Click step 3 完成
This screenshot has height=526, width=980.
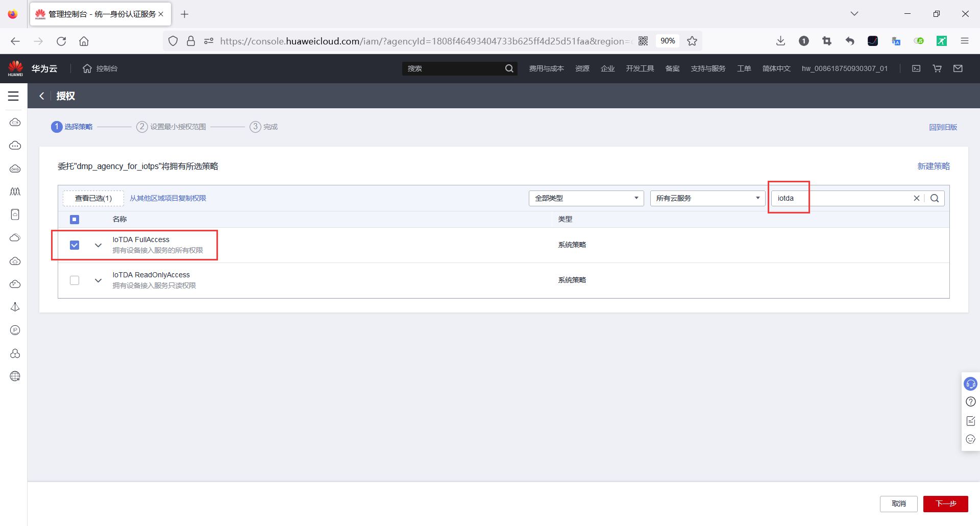coord(263,127)
